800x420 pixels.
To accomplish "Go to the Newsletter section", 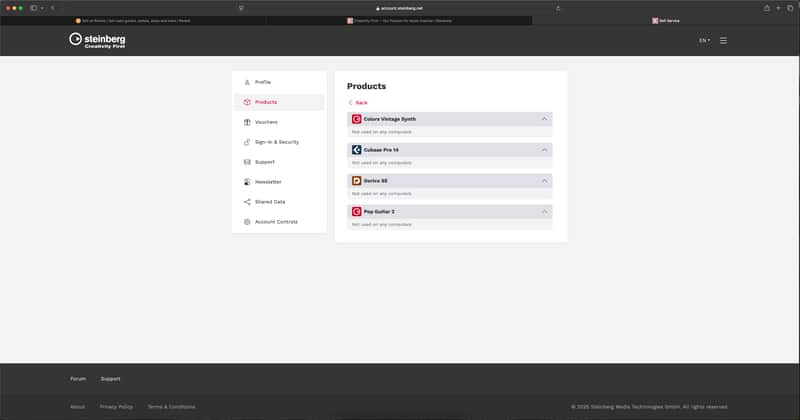I will (268, 182).
